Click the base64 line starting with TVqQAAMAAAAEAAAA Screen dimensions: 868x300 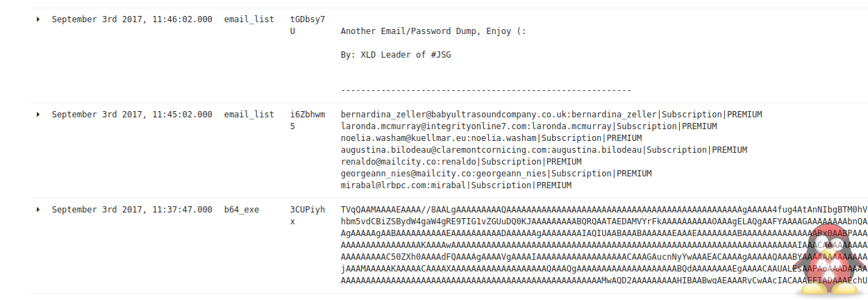604,210
